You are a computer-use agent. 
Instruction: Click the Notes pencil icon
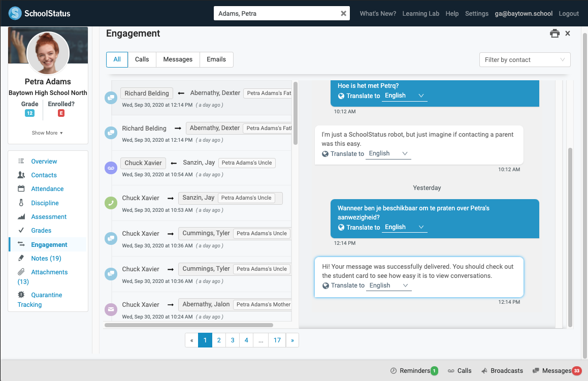click(x=21, y=258)
